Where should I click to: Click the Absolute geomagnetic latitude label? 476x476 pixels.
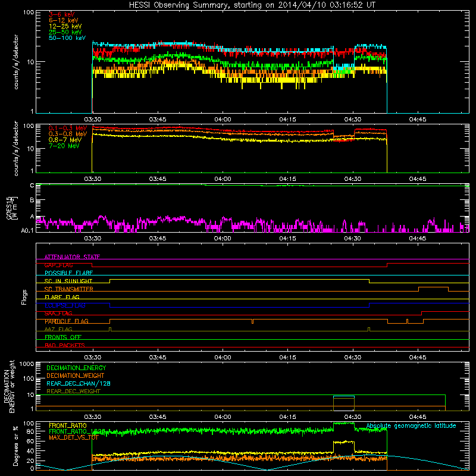pyautogui.click(x=411, y=426)
